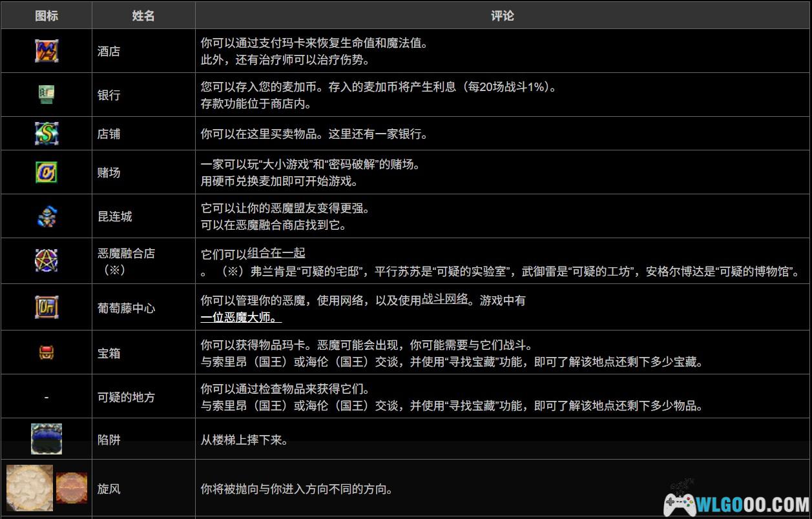Select the 可疑的地方 name cell
The width and height of the screenshot is (812, 519).
126,397
